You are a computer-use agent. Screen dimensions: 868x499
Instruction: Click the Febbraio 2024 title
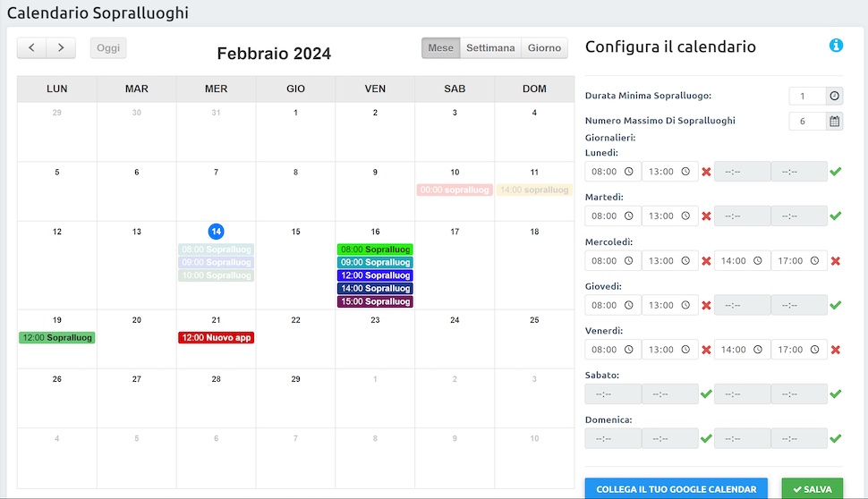pos(274,54)
